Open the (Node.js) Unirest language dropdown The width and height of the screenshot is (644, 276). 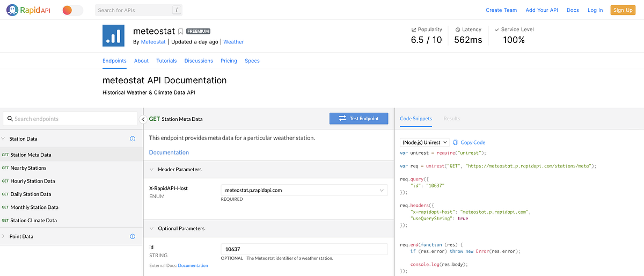(x=425, y=142)
